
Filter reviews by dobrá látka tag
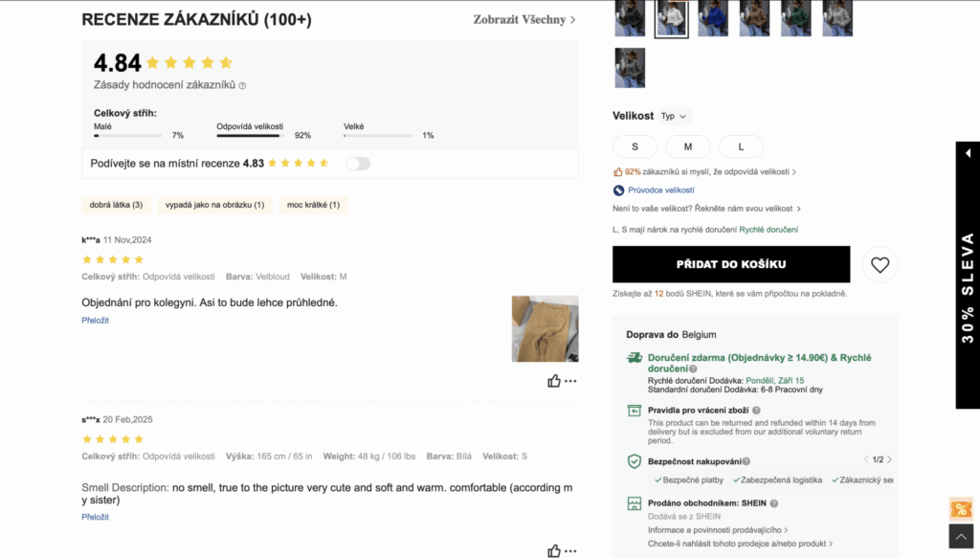tap(116, 204)
